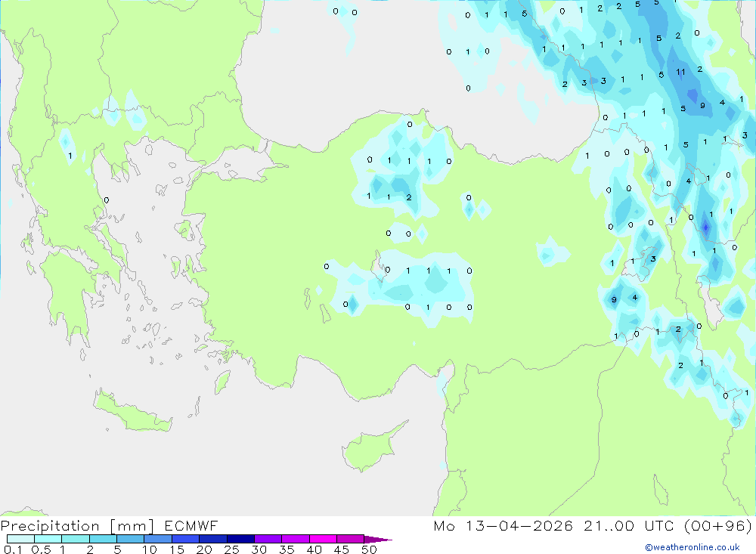
Task: Click the '11' precipitation value on the map
Action: click(x=680, y=73)
